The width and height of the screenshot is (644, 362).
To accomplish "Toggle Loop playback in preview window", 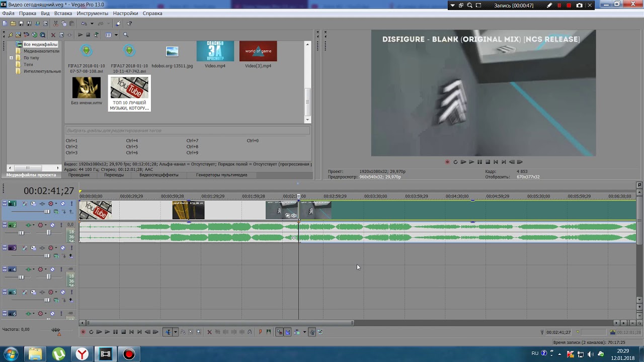I will point(455,162).
